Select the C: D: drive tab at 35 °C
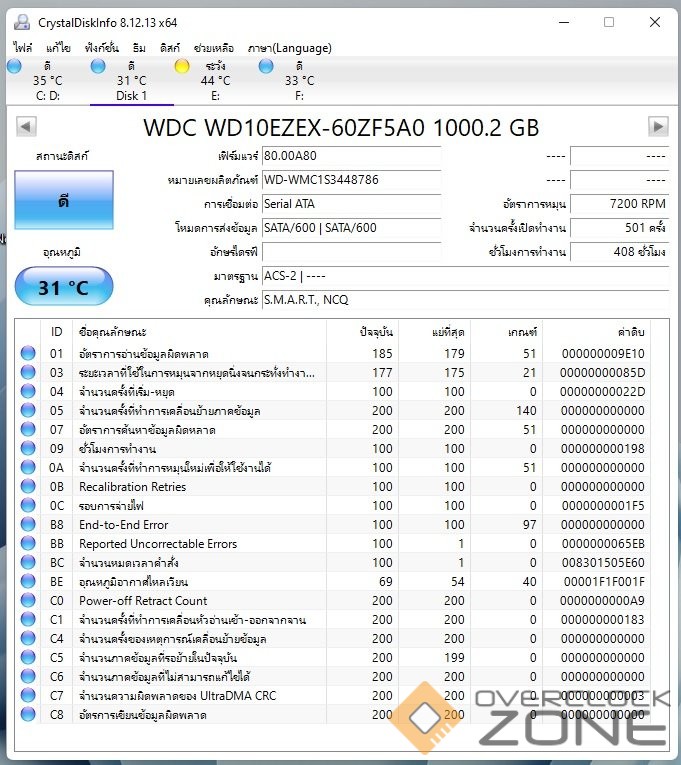Viewport: 681px width, 765px height. tap(48, 81)
